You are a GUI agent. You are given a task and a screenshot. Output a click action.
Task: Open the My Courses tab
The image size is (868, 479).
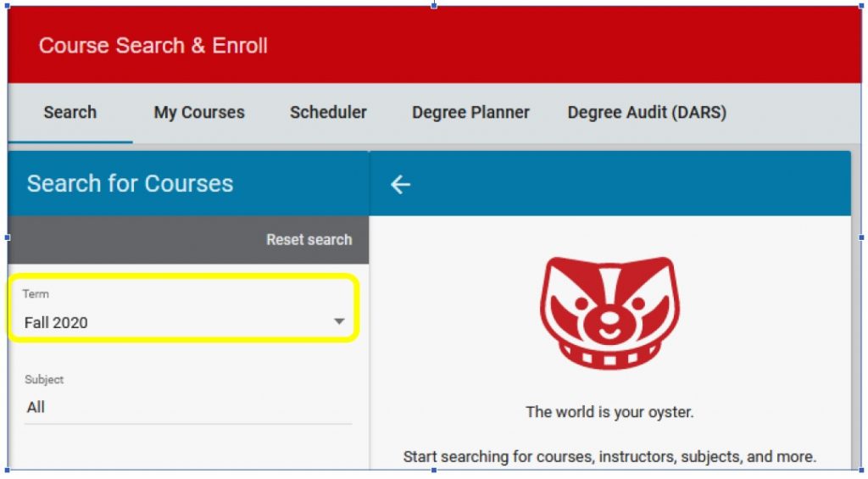[x=199, y=113]
